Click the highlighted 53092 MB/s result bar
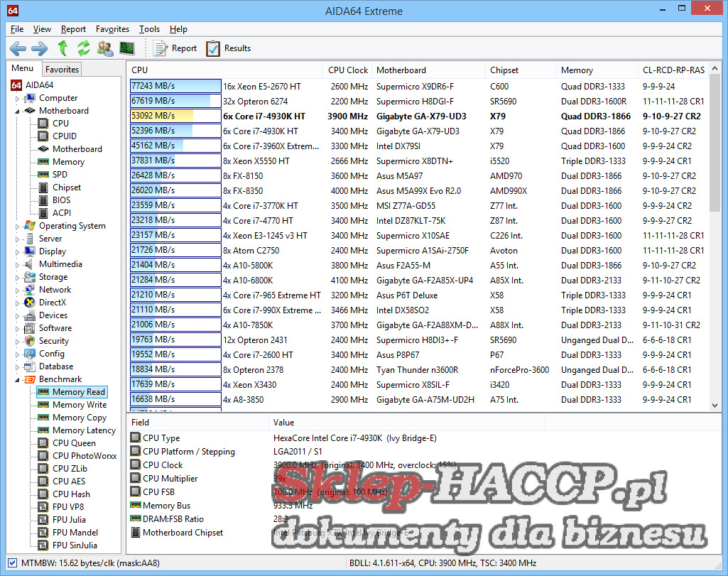 (x=175, y=116)
